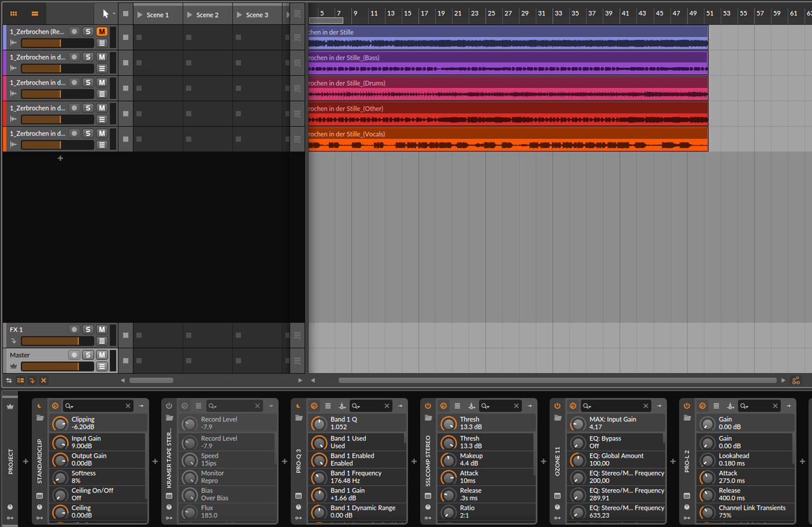Click bar 25 on the timeline ruler
The width and height of the screenshot is (812, 527).
[491, 13]
